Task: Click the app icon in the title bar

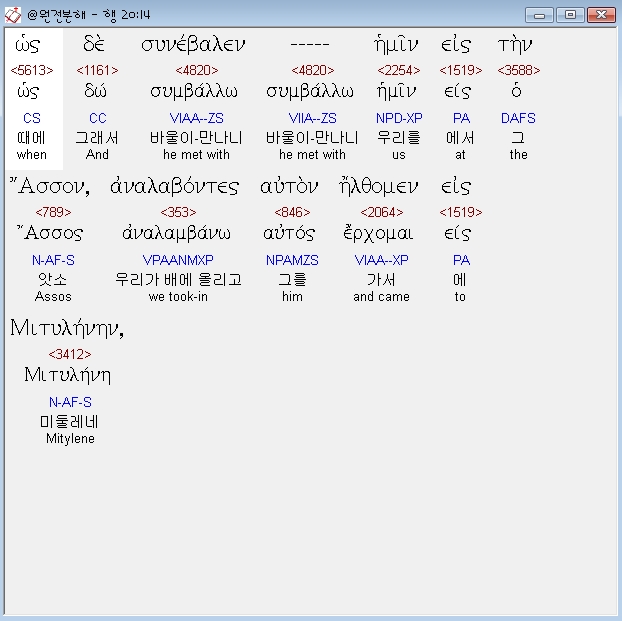Action: pyautogui.click(x=13, y=15)
